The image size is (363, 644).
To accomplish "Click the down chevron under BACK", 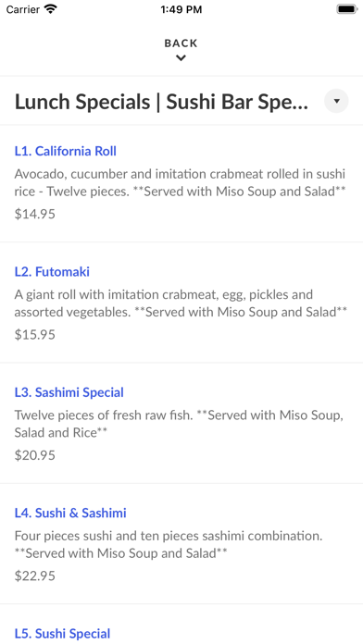I will point(181,58).
